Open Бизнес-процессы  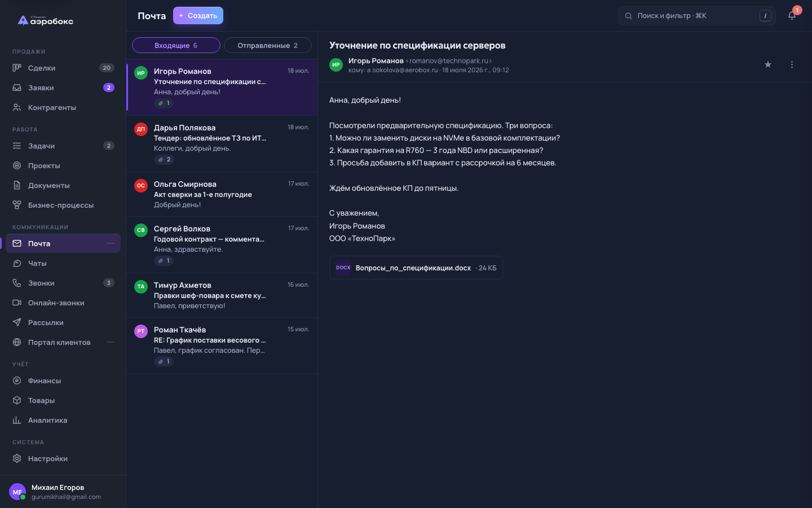(x=63, y=205)
